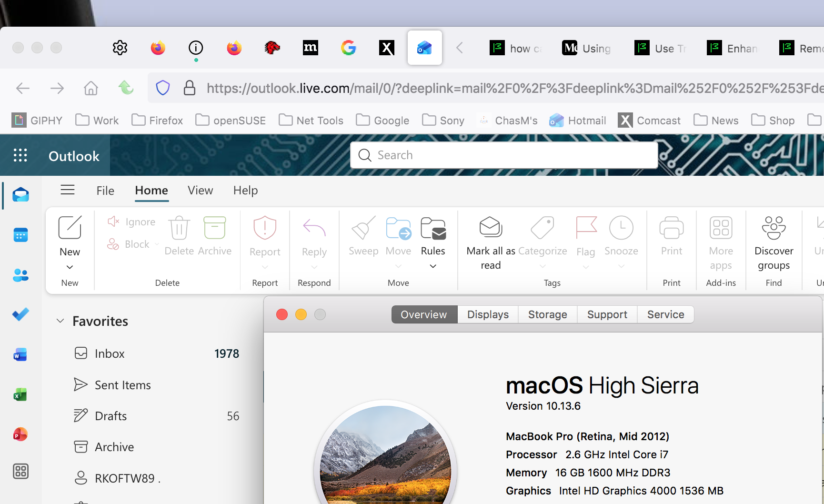824x504 pixels.
Task: Launch Excel from the Outlook left rail
Action: click(20, 394)
